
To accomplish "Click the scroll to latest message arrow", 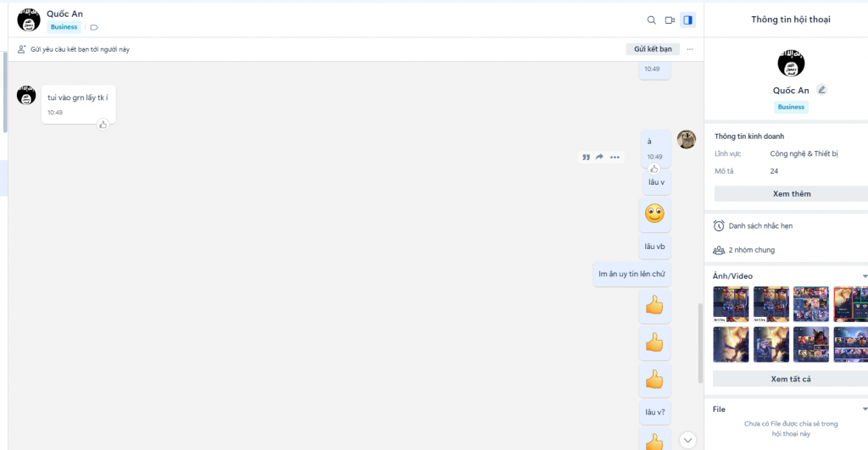I will point(687,440).
